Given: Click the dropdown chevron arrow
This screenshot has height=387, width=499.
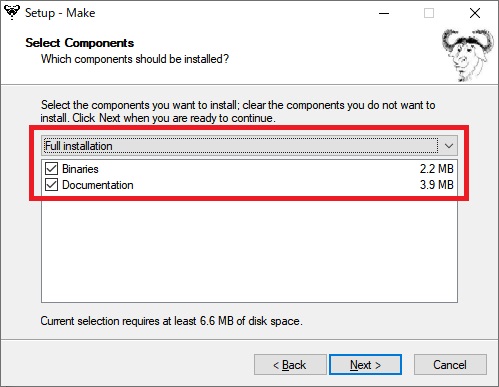Looking at the screenshot, I should coord(449,146).
